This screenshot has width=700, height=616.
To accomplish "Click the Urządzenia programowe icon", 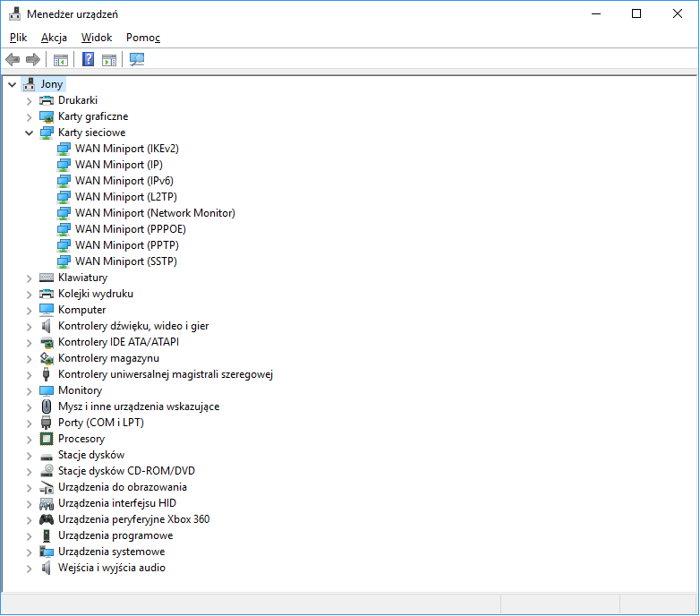I will pyautogui.click(x=47, y=535).
